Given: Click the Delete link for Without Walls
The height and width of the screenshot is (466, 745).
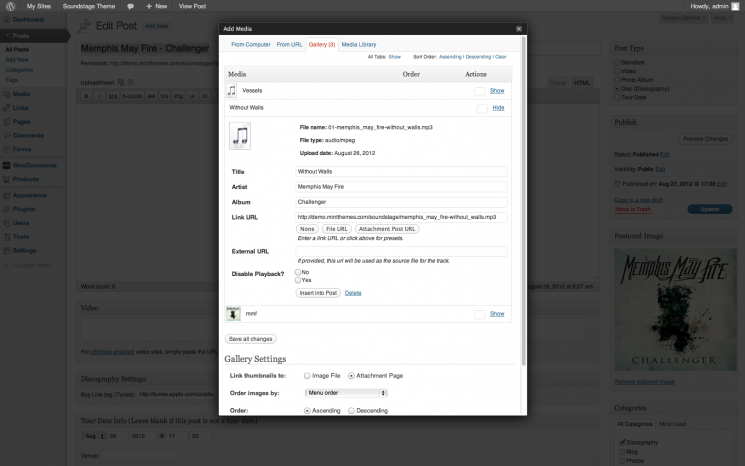Looking at the screenshot, I should 353,293.
